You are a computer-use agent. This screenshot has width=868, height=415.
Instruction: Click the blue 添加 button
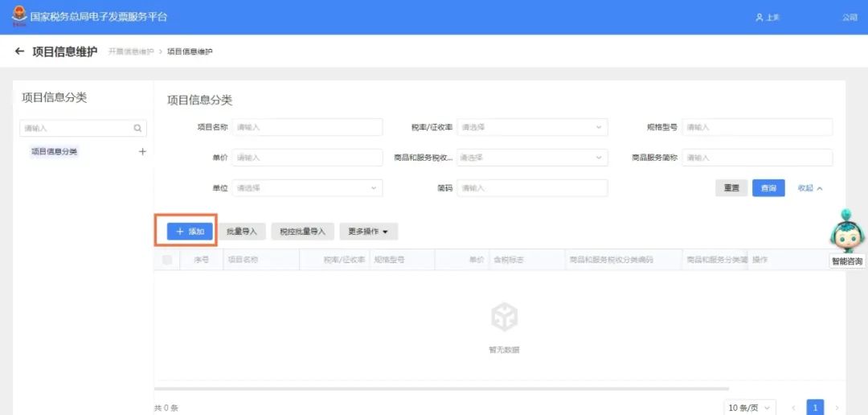(190, 232)
